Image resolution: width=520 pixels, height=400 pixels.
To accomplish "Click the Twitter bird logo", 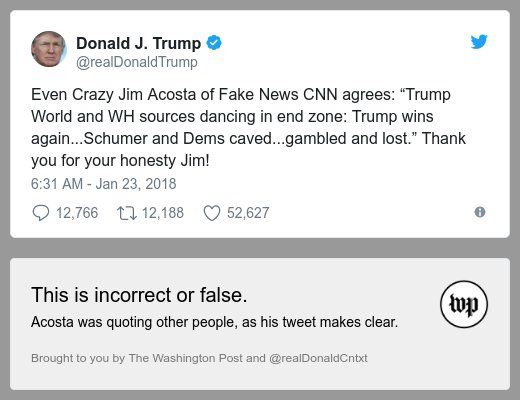I will (x=479, y=41).
